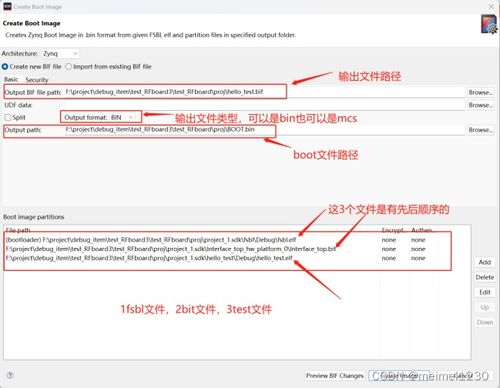Click the Create Image button
The width and height of the screenshot is (500, 388).
point(399,376)
